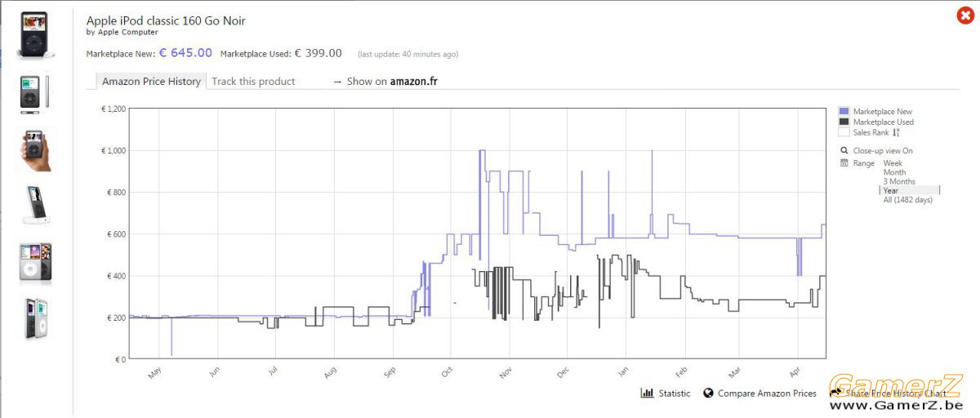Click the € 1,200 axis label
This screenshot has width=980, height=418.
(x=114, y=109)
